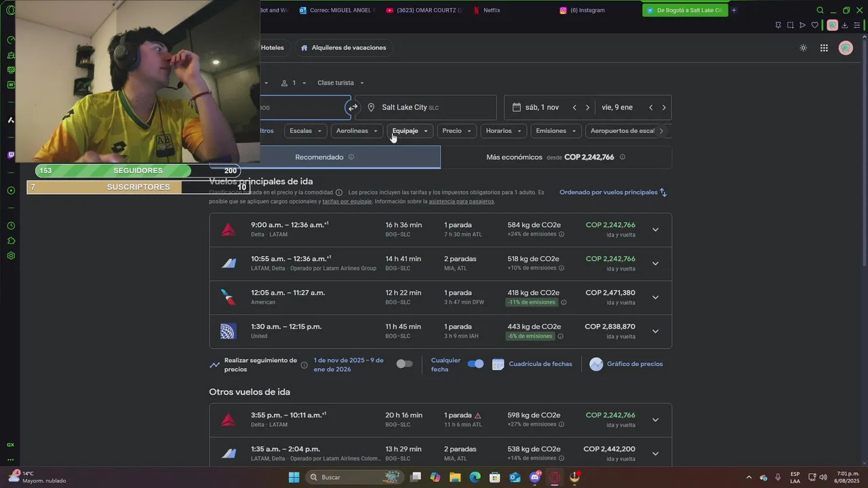The width and height of the screenshot is (868, 488).
Task: Open the Aerolíneas filter dropdown
Action: tap(357, 131)
